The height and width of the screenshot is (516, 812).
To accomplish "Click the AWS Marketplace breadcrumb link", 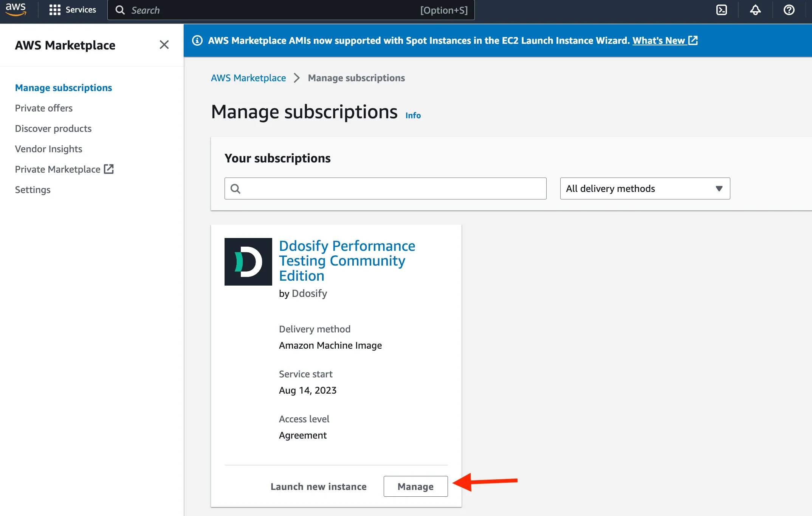I will click(x=248, y=78).
